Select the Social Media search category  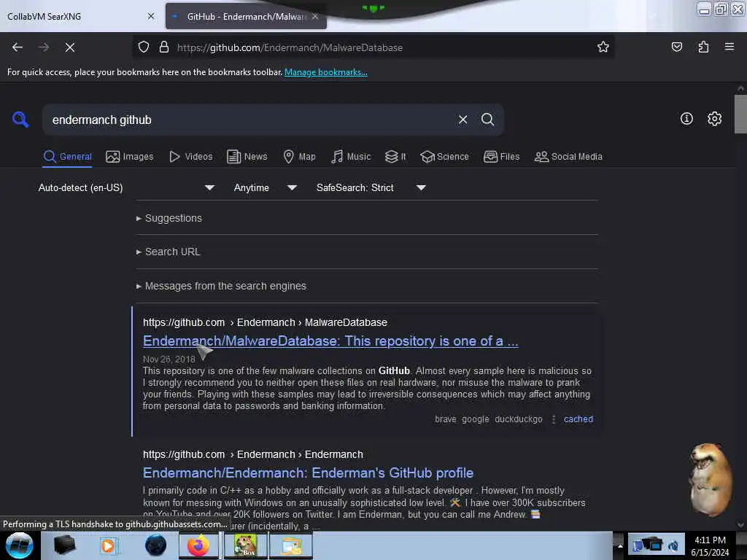568,156
